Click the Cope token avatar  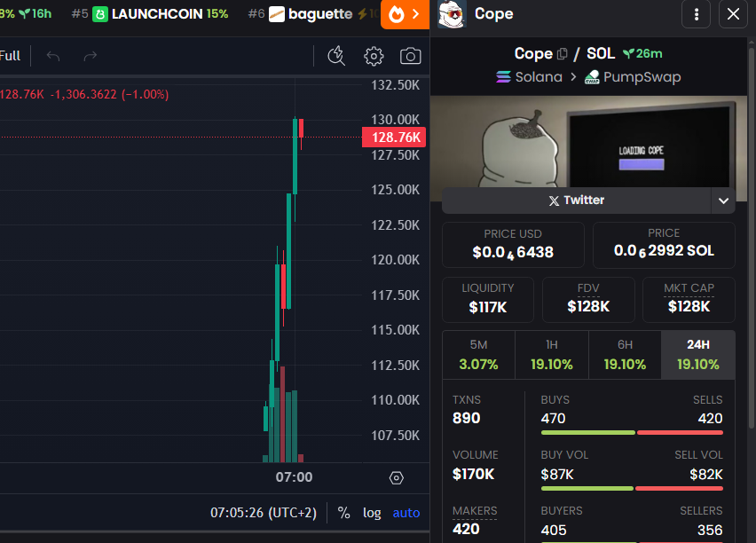click(x=453, y=14)
